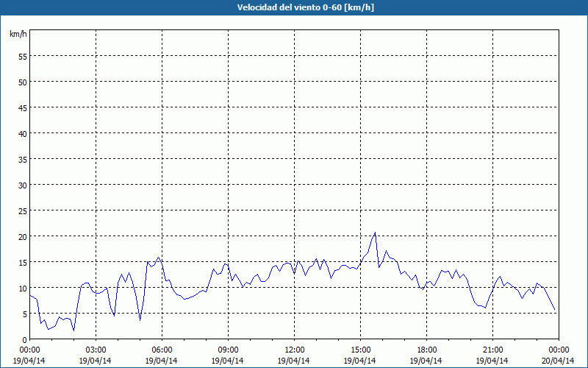Click the blue line's highest peak after 15:00
The width and height of the screenshot is (588, 368).
[375, 233]
